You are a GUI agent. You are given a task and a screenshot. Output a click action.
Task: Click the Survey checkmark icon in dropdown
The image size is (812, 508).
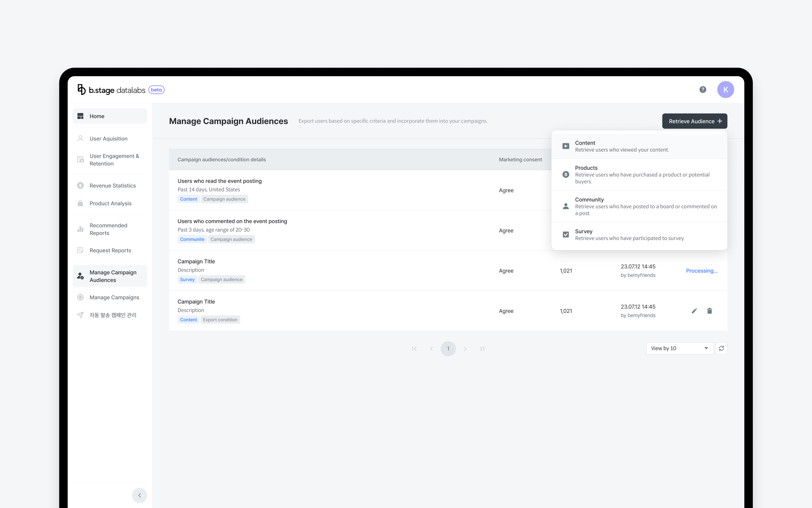[x=566, y=235]
